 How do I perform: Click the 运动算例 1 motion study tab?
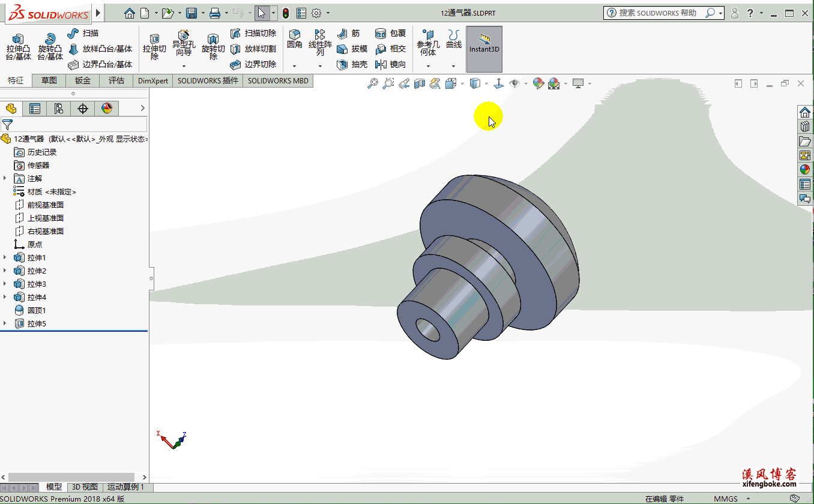click(x=125, y=487)
